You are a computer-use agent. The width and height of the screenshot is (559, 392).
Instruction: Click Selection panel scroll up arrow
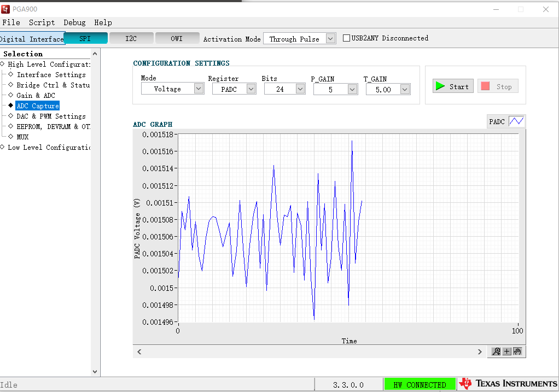pyautogui.click(x=95, y=54)
